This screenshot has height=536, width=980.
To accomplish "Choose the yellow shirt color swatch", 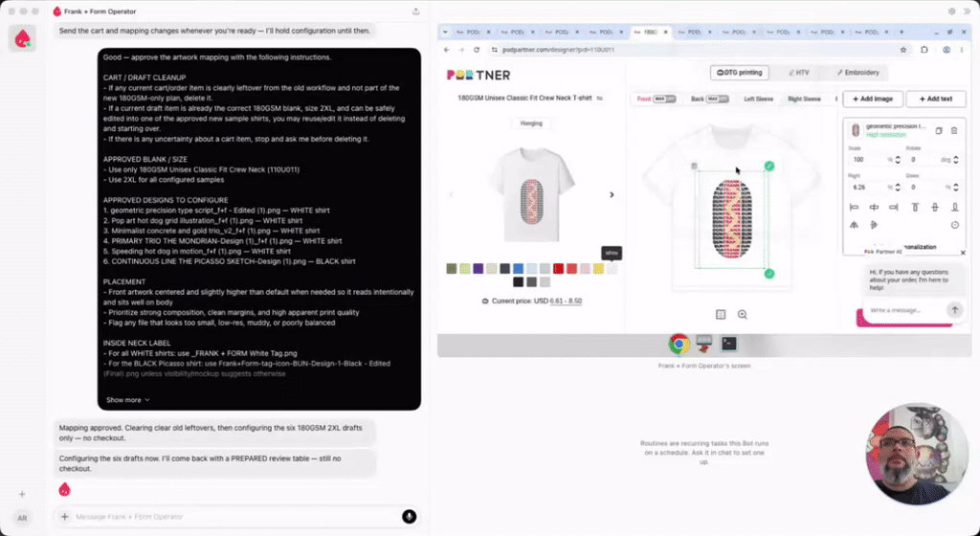I will pos(598,269).
